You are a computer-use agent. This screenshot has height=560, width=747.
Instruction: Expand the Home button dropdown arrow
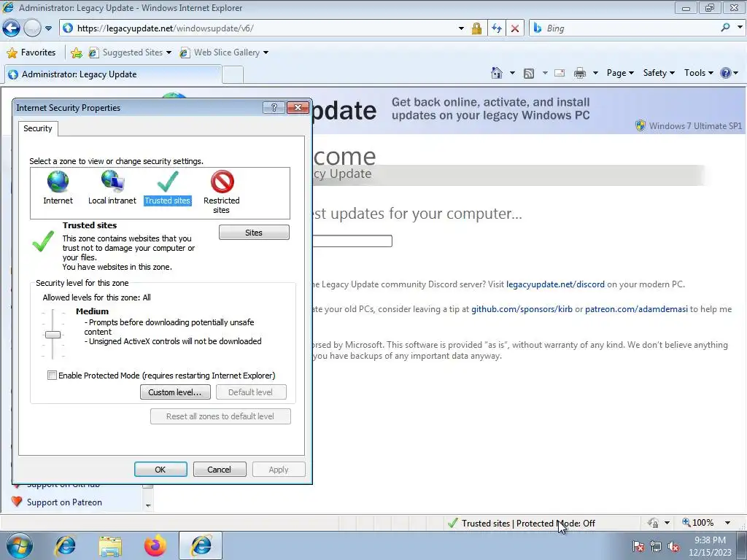[512, 73]
